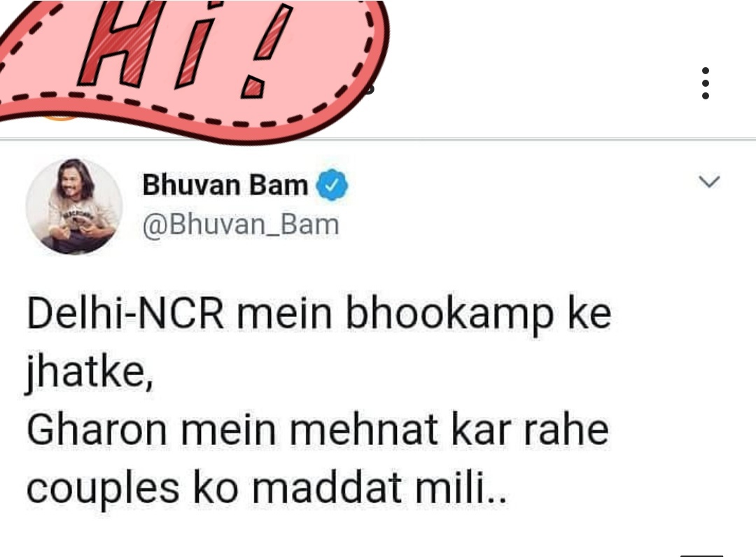Viewport: 756px width, 557px height.
Task: Select the word Gharon in tweet
Action: point(97,430)
